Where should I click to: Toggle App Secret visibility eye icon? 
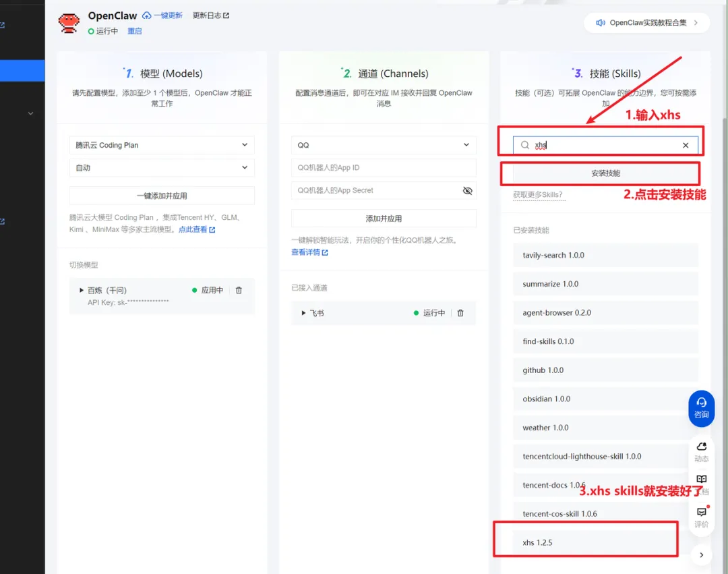click(x=468, y=190)
